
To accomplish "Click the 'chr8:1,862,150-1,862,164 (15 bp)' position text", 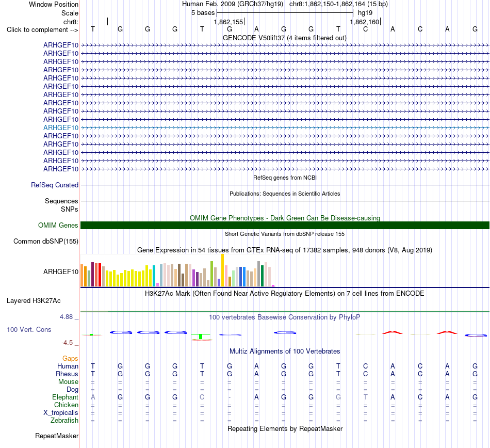I will point(338,4).
